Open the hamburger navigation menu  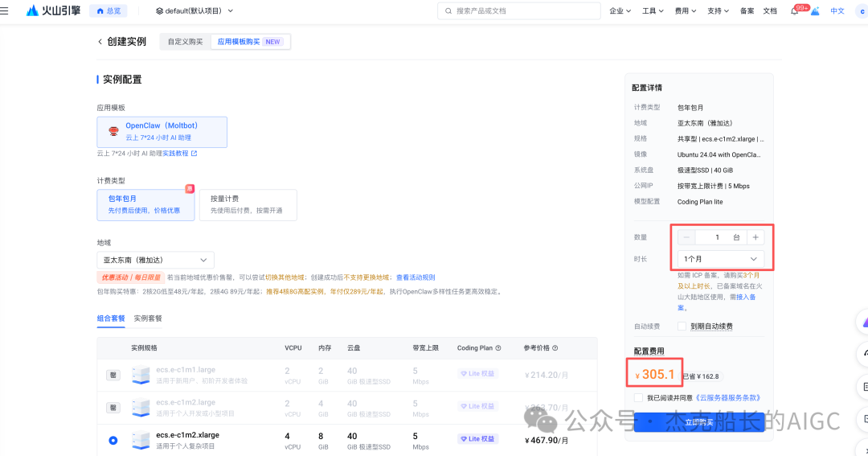tap(5, 10)
